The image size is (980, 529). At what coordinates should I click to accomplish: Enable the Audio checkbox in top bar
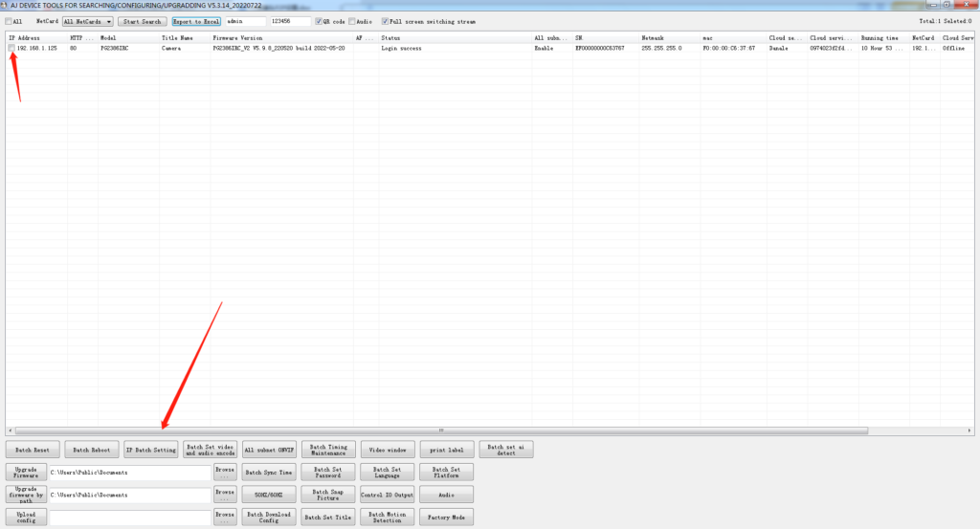coord(352,21)
